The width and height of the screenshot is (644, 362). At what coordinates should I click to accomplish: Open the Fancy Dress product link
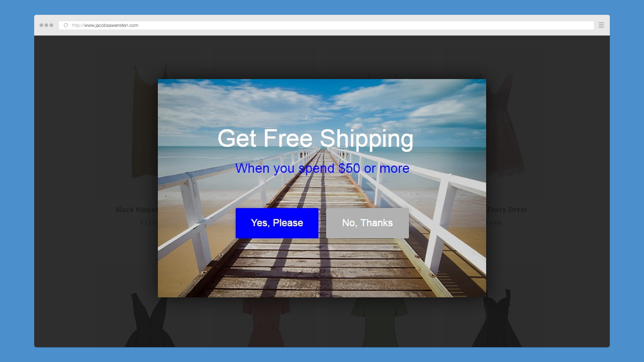pos(507,210)
